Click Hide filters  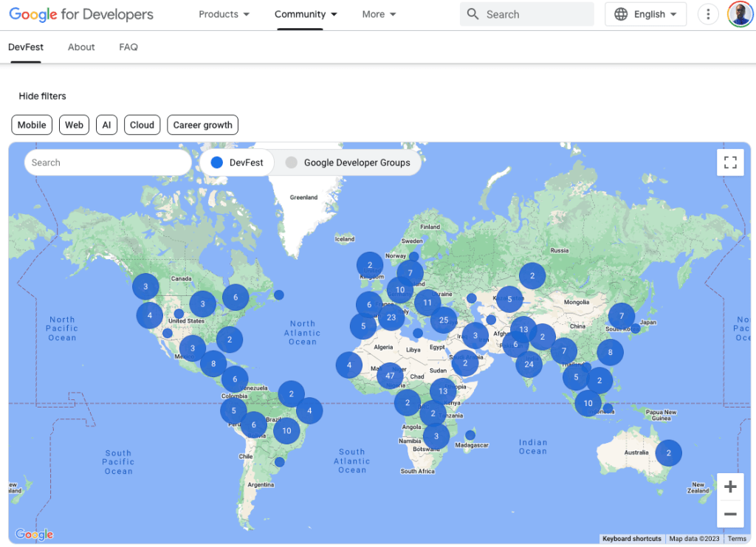tap(42, 96)
